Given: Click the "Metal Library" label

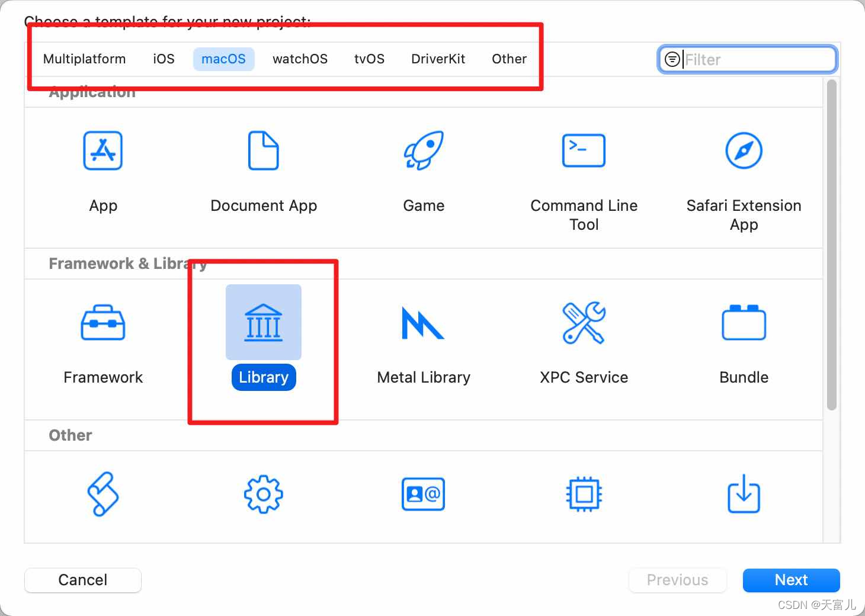Looking at the screenshot, I should click(x=424, y=377).
